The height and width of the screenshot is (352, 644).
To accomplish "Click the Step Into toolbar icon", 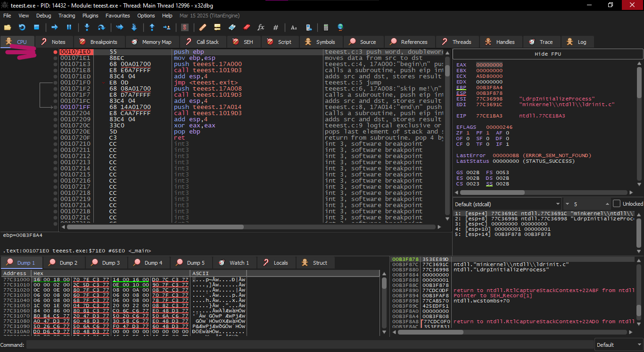I will [x=87, y=27].
